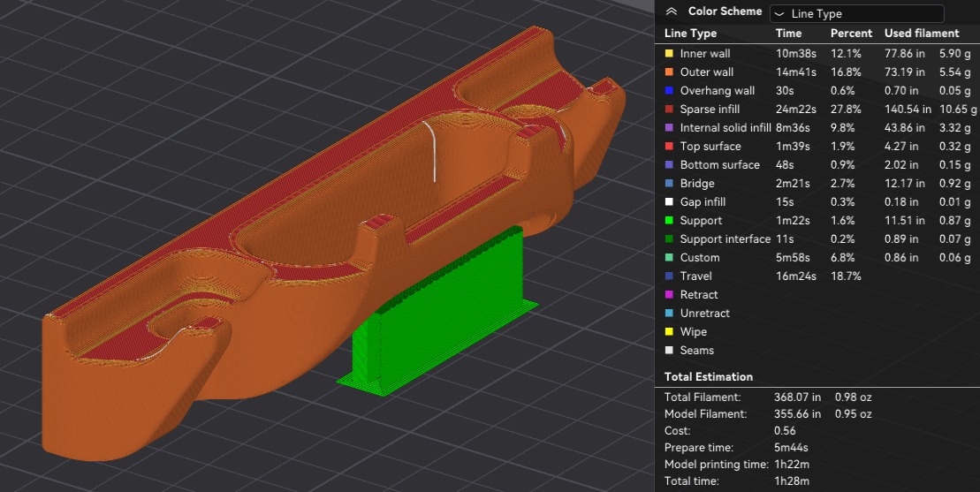Click Total time value 1h28m
980x492 pixels.
(792, 481)
